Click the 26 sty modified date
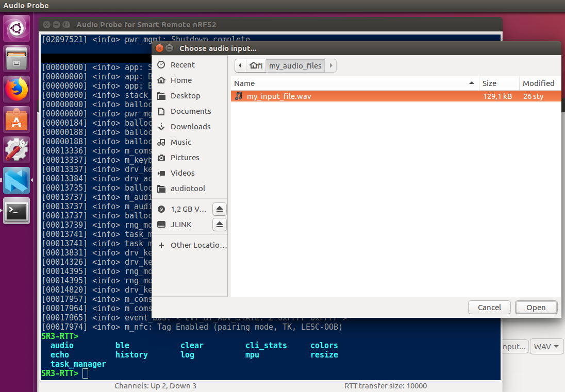This screenshot has height=392, width=565. pos(533,96)
